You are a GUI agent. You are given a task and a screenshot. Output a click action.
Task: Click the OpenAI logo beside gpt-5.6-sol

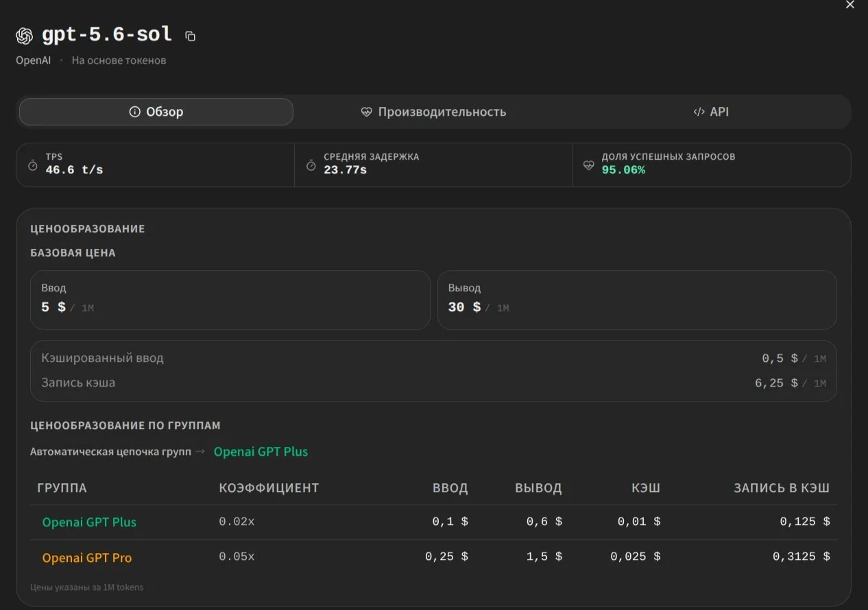pyautogui.click(x=25, y=36)
